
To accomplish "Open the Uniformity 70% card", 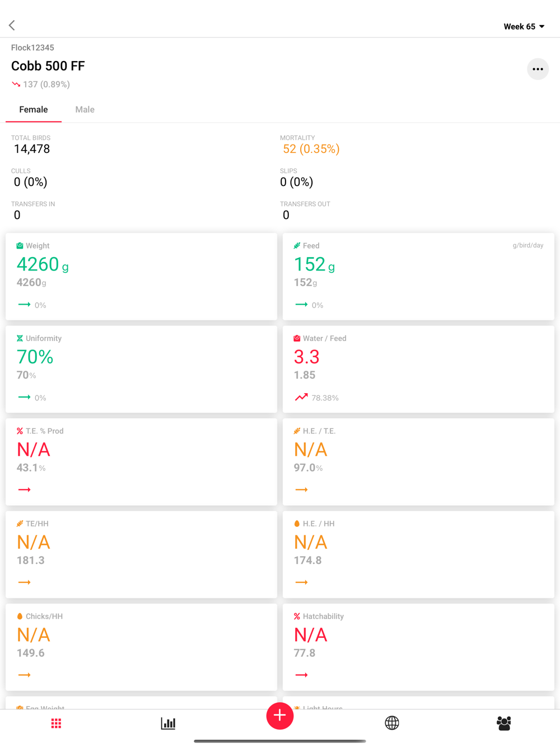I will 141,369.
